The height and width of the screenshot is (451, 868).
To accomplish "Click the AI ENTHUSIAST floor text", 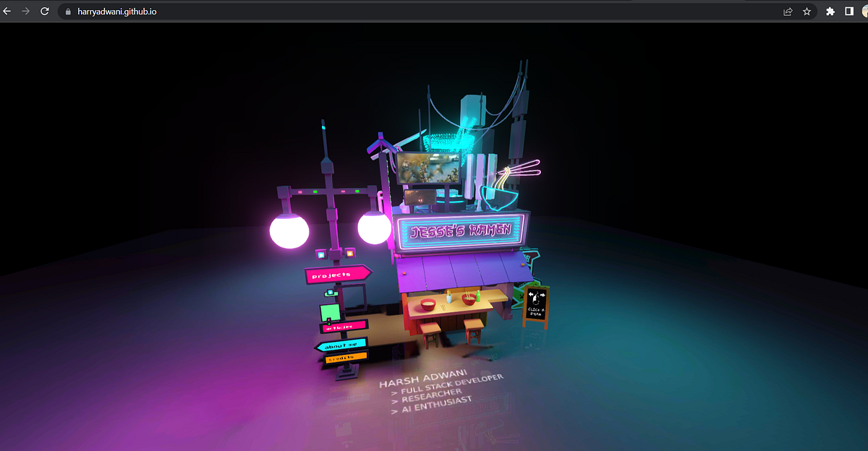I will point(437,405).
